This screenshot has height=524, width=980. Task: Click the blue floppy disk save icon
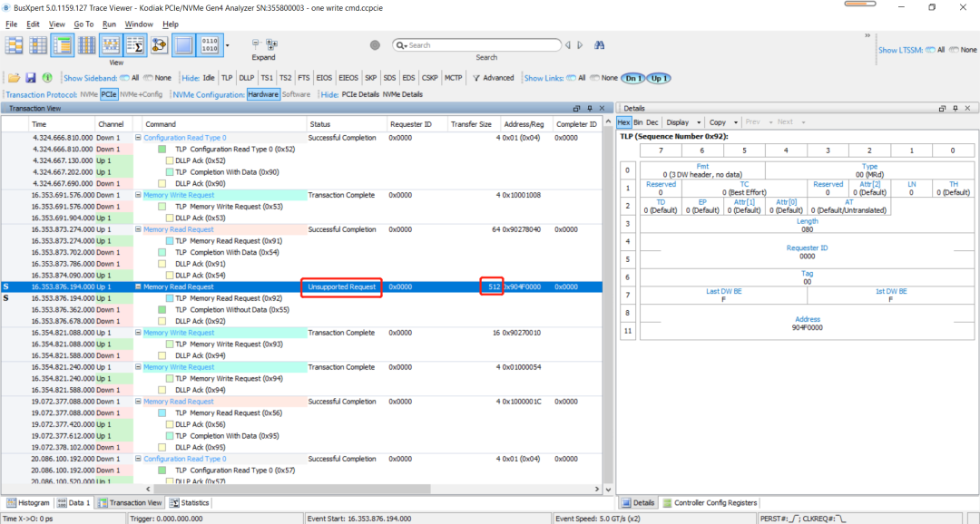pyautogui.click(x=30, y=78)
